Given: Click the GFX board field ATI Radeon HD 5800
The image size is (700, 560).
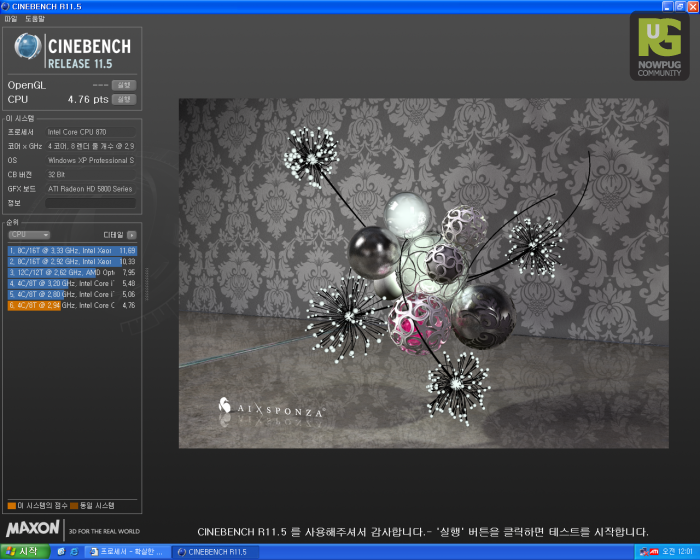Looking at the screenshot, I should point(90,189).
